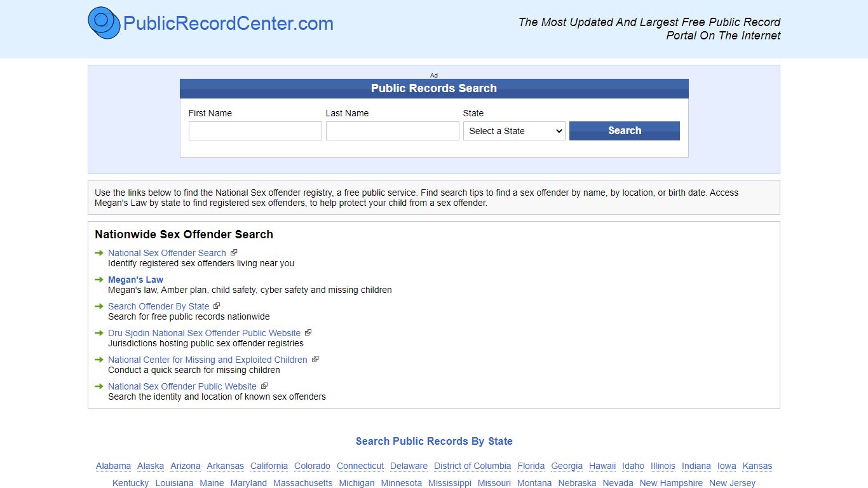This screenshot has height=488, width=868.
Task: Click external link icon beside National Sex Offender Search
Action: coord(234,252)
